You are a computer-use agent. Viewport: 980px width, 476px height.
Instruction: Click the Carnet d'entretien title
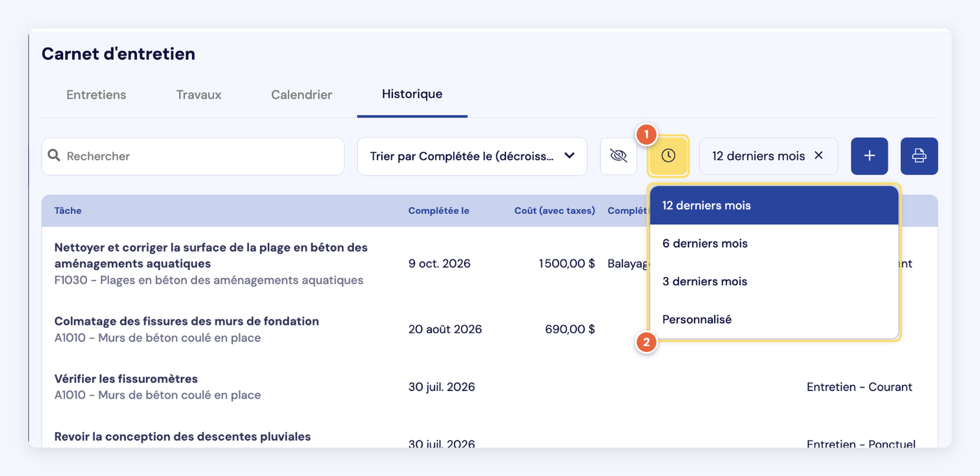point(118,54)
